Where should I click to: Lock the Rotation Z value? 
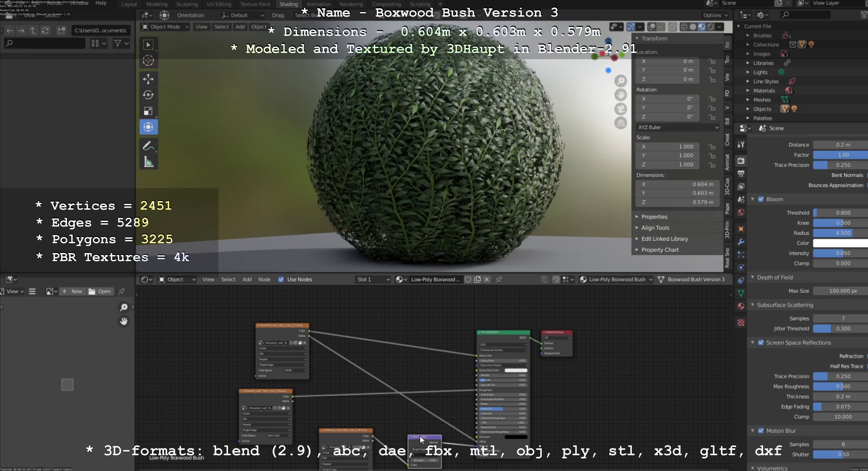(712, 117)
